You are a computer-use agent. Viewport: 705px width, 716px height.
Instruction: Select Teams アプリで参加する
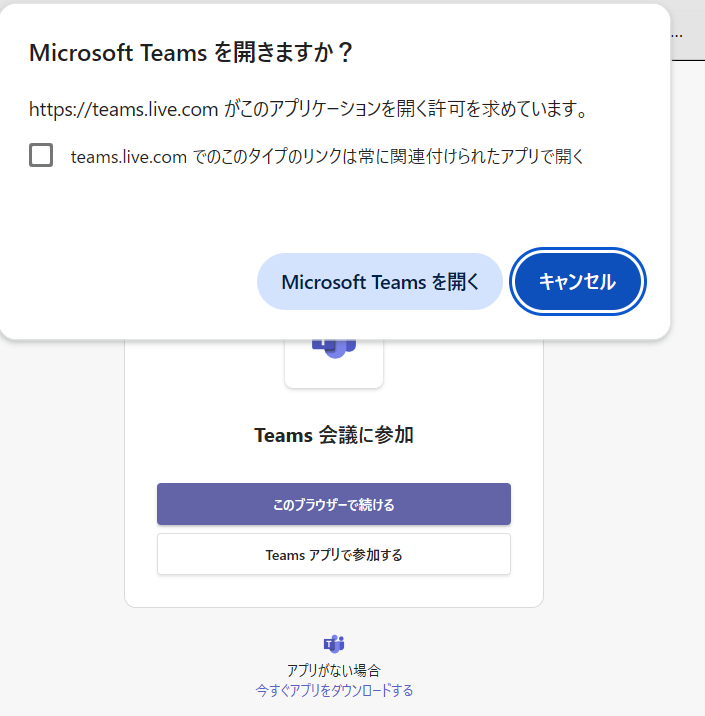(x=334, y=554)
